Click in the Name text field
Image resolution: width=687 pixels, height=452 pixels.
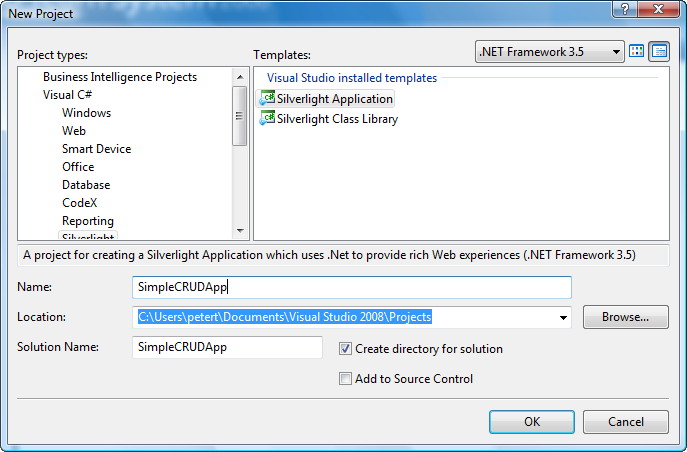[352, 287]
